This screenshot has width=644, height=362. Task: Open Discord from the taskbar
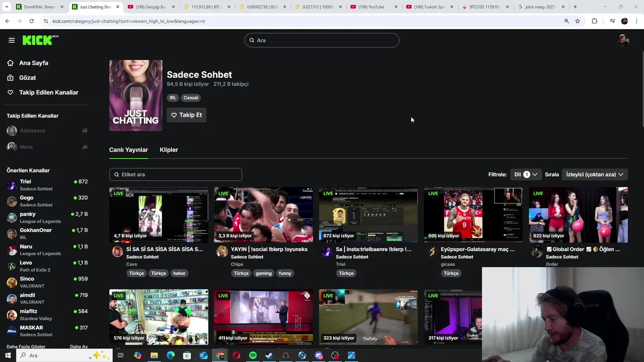pos(318,355)
